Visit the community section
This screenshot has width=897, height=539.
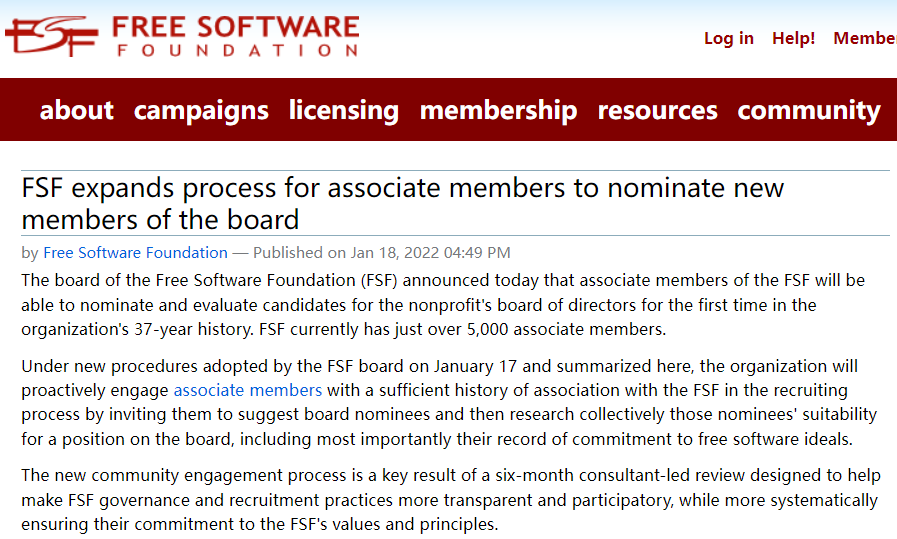click(809, 110)
